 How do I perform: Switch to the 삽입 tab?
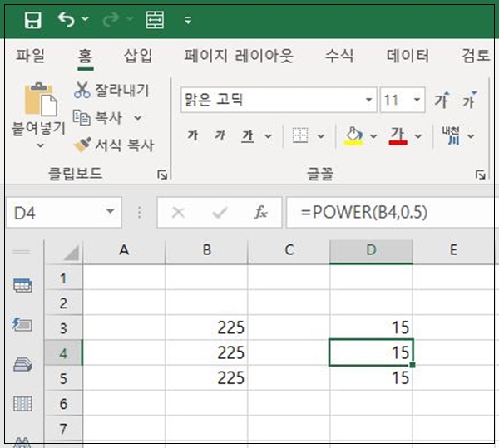138,56
